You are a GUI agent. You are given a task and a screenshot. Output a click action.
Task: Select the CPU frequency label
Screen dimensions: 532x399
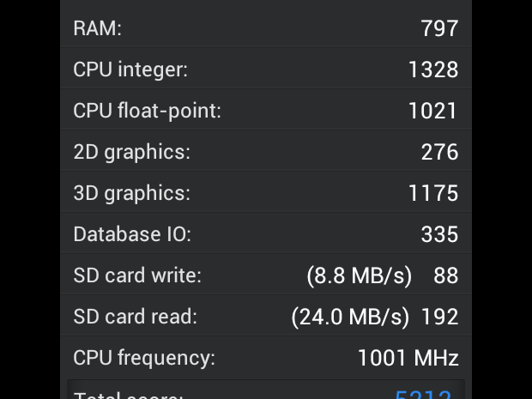coord(144,358)
